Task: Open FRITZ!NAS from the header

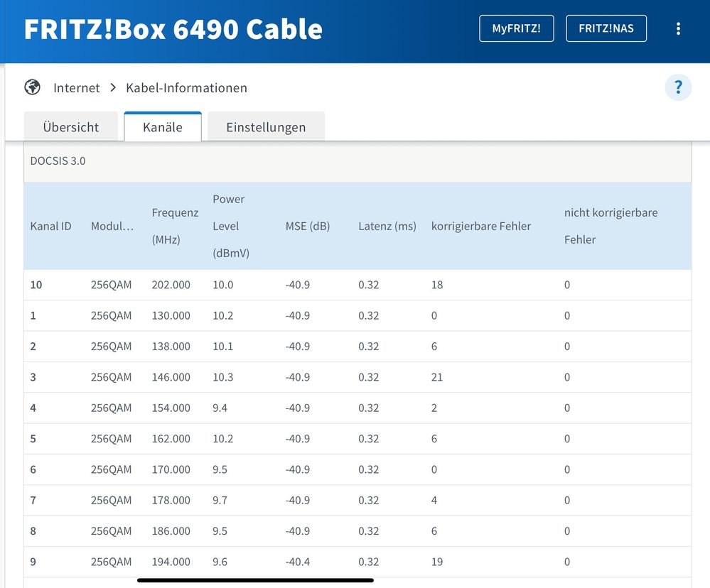Action: (606, 28)
